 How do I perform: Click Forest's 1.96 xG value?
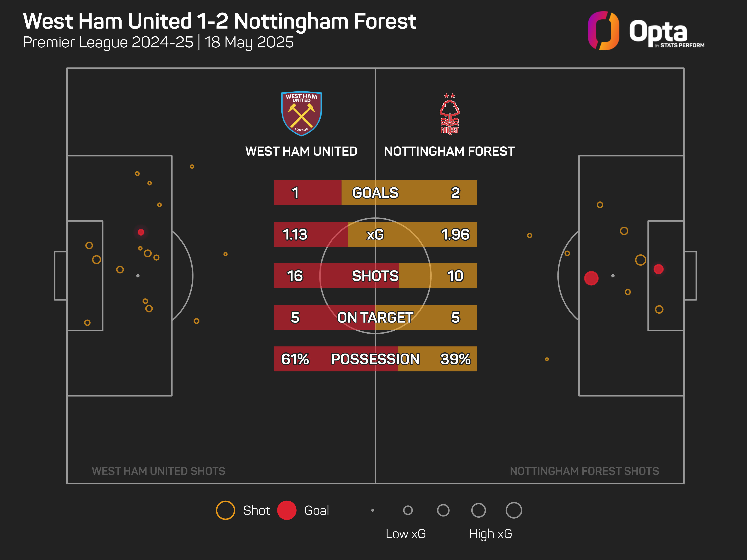pos(455,234)
